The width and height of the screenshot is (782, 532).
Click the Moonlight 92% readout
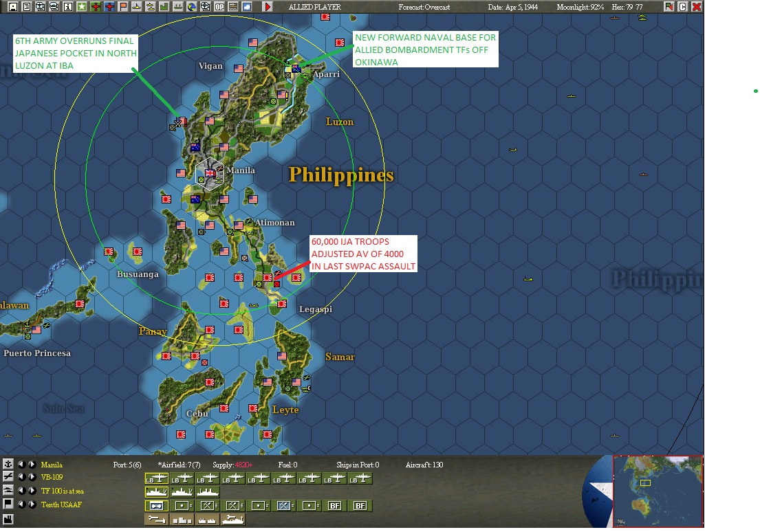click(580, 7)
